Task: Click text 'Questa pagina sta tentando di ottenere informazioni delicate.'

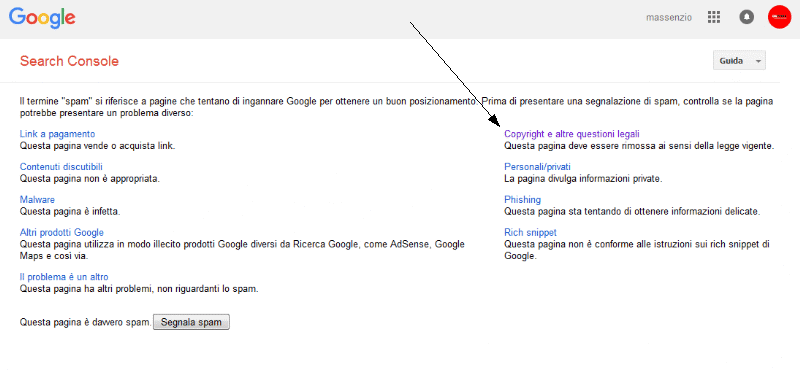Action: tap(632, 211)
